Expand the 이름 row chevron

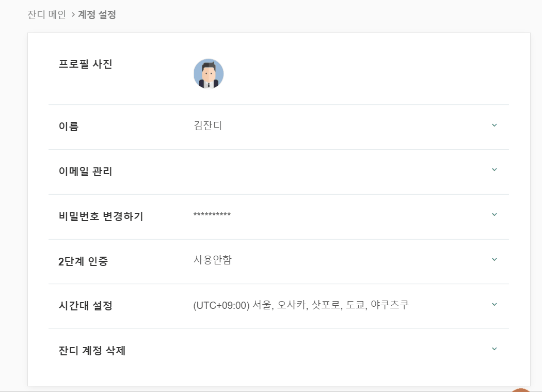click(494, 125)
